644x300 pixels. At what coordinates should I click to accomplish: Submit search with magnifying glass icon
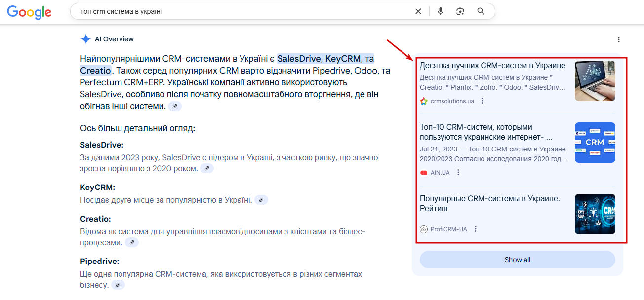coord(481,11)
